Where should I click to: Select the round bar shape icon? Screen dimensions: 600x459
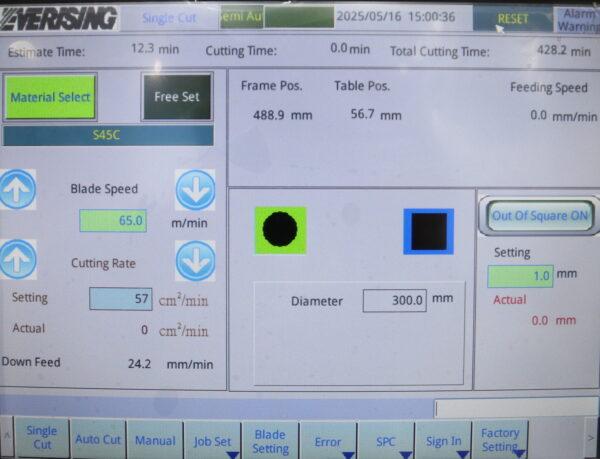point(280,230)
